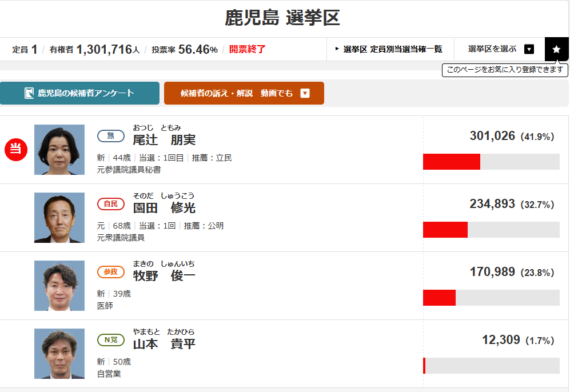Click 候補者の訴え・解説 動画でも button
The width and height of the screenshot is (570, 392).
tap(244, 93)
